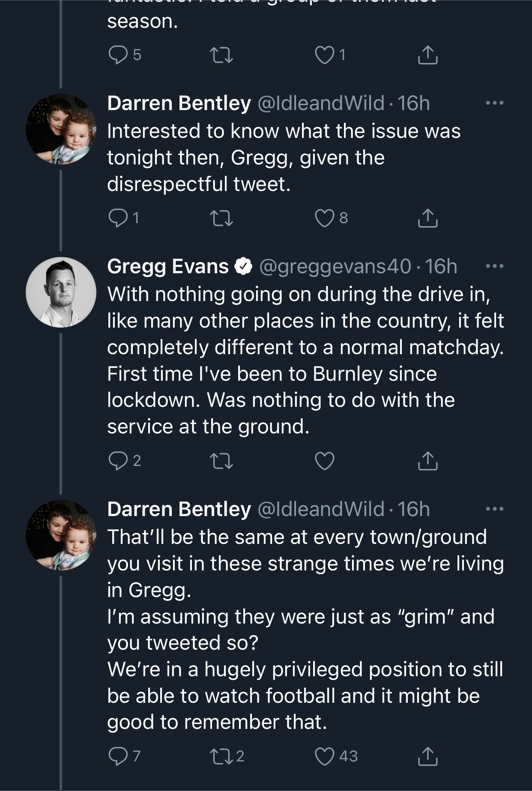The image size is (532, 791).
Task: Open more options on Darren's last tweet
Action: tap(495, 509)
